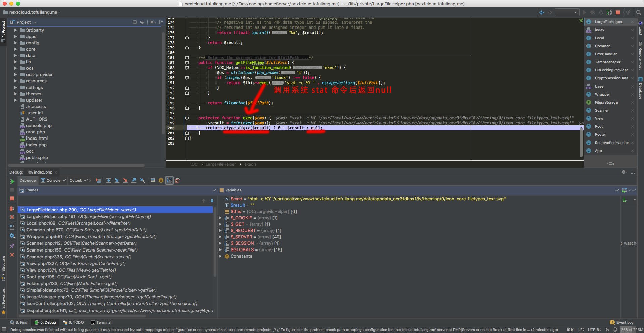Open the run configuration dropdown
Image resolution: width=644 pixels, height=333 pixels.
(x=567, y=12)
